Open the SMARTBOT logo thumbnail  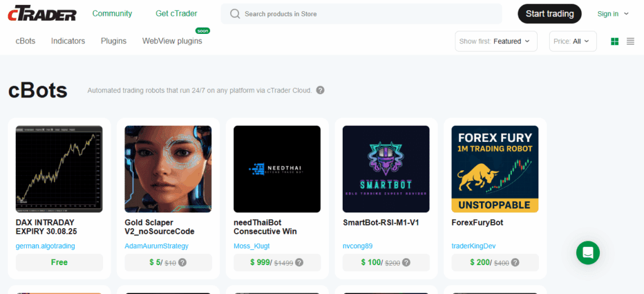(386, 169)
